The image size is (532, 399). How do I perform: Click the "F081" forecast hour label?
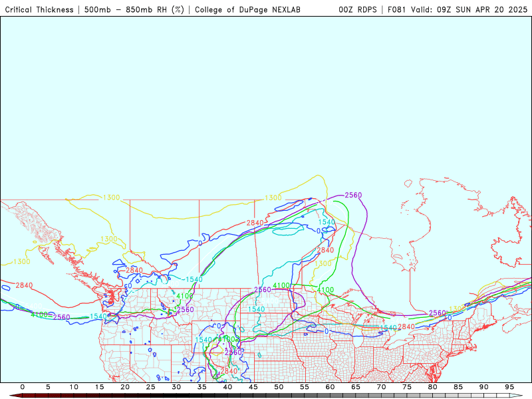click(396, 9)
